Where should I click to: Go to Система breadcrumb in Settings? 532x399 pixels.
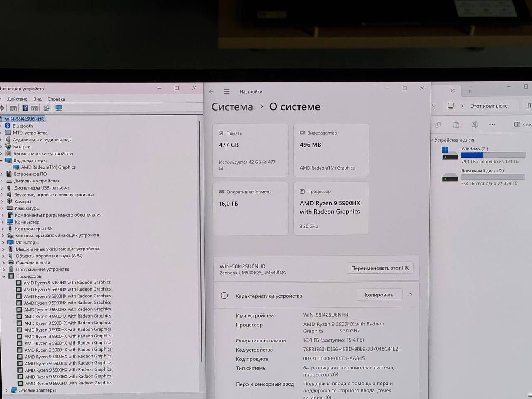point(232,107)
